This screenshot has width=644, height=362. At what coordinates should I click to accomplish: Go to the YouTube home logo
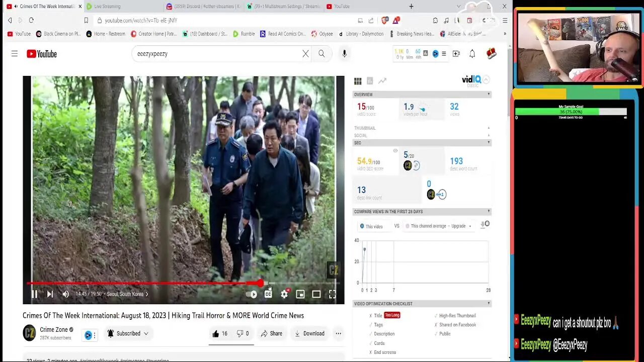tap(42, 54)
